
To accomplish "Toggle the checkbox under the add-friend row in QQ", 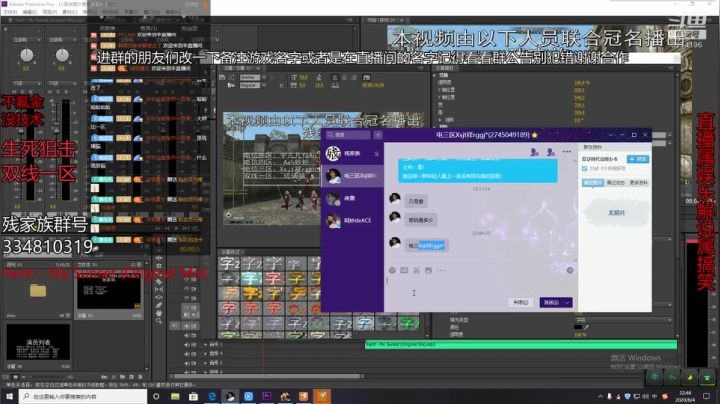I will coord(585,168).
